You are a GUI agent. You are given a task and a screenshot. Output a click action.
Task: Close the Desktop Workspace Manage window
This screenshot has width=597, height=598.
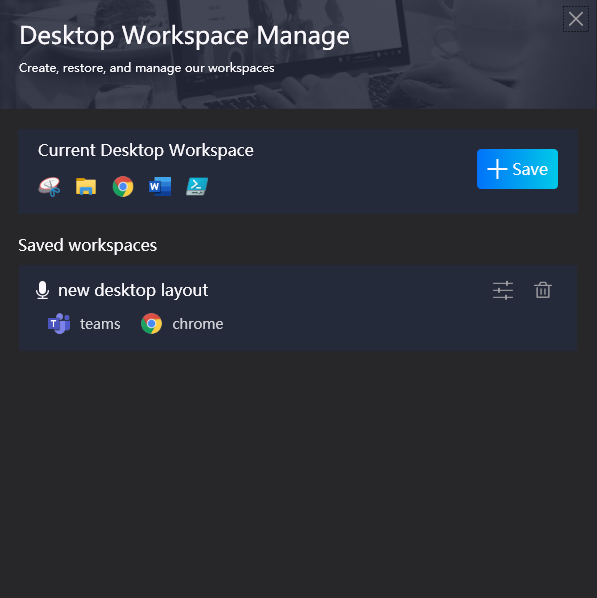click(576, 19)
